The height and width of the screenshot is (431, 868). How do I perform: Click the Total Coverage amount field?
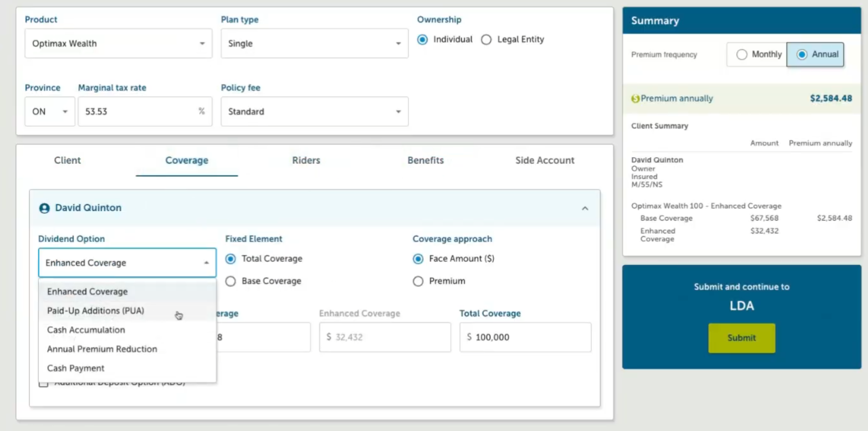coord(525,337)
